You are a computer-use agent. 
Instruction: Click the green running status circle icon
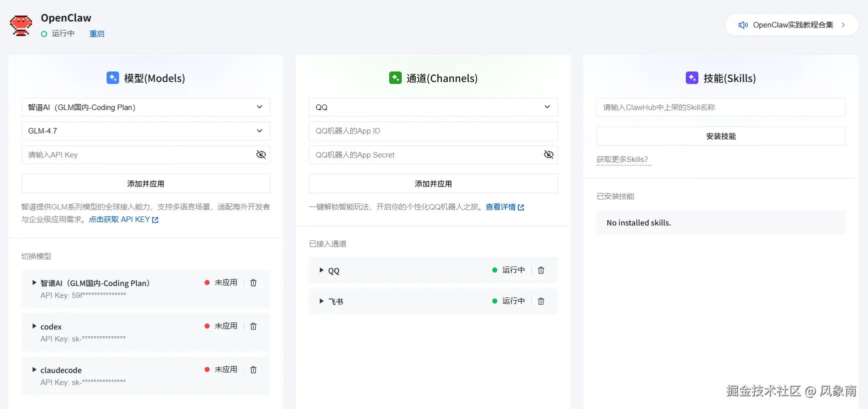(44, 34)
